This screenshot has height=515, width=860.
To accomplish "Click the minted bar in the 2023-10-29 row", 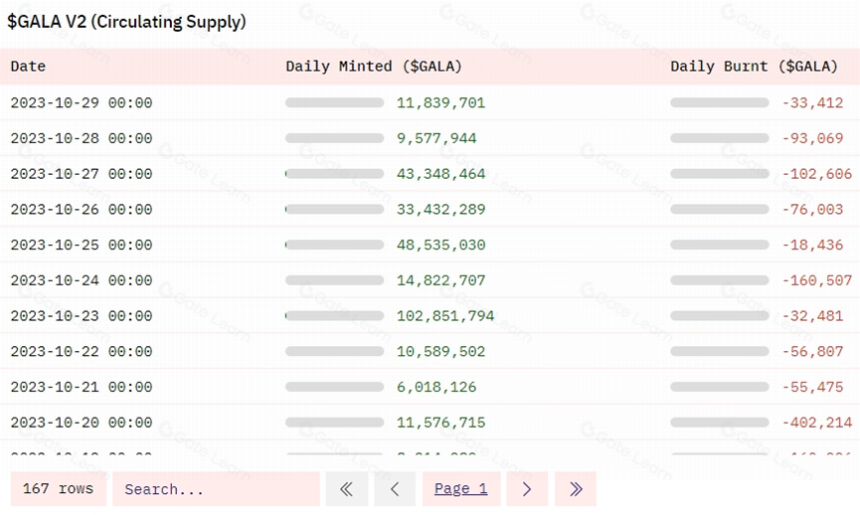I will tap(335, 103).
